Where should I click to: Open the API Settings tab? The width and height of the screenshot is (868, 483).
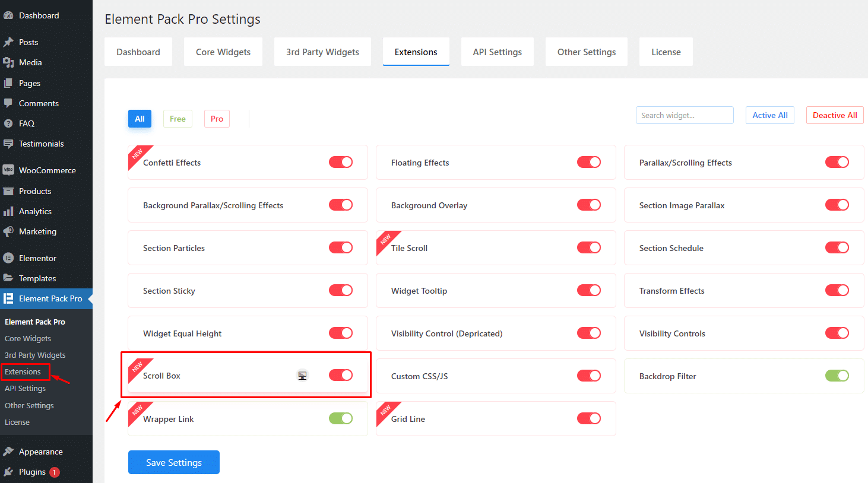click(498, 52)
